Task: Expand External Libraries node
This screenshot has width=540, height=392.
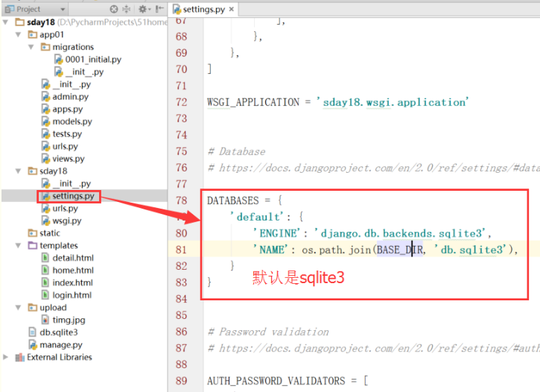Action: click(x=7, y=357)
